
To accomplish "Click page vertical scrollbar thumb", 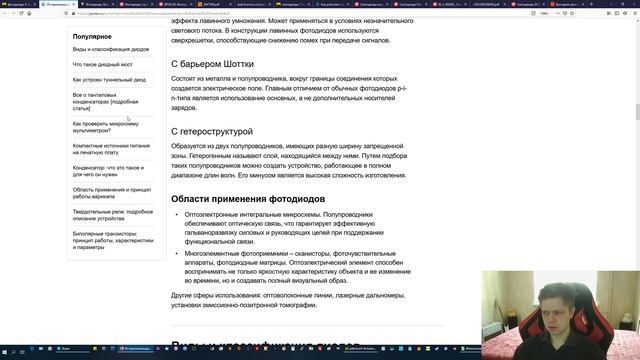I will coord(637,112).
